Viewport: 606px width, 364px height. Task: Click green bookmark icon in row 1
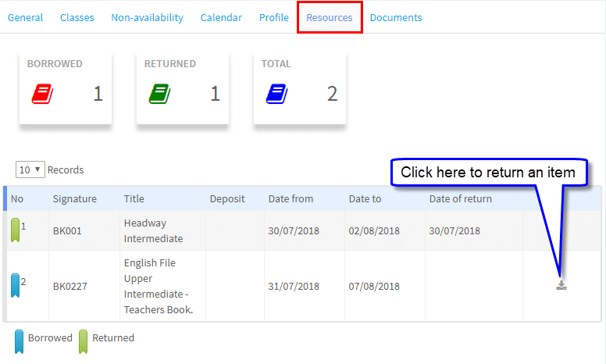click(16, 230)
